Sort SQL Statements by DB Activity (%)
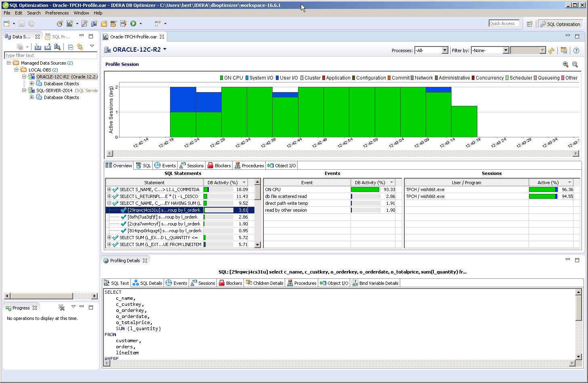 (x=226, y=183)
